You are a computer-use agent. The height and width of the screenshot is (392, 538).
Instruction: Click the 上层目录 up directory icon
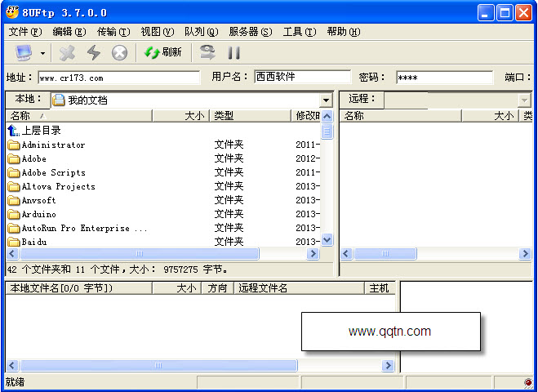click(x=13, y=131)
